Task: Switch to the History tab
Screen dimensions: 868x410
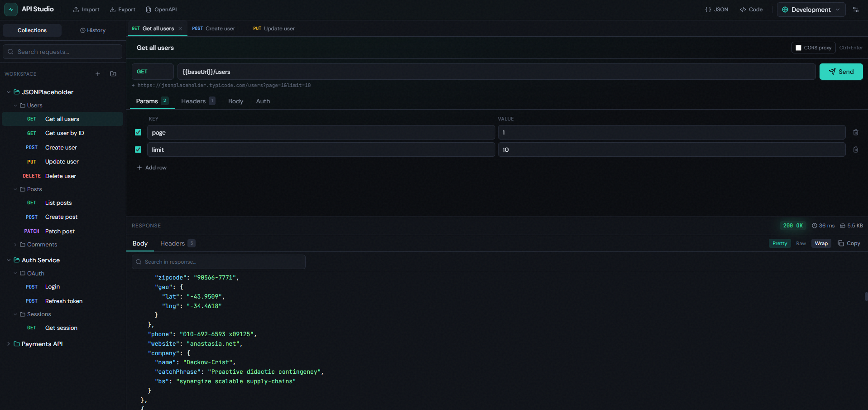Action: point(93,30)
